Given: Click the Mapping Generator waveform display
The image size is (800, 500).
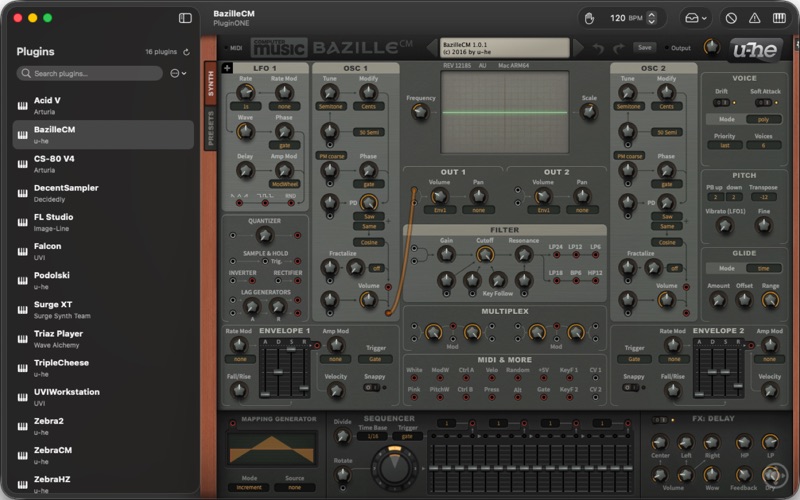Looking at the screenshot, I should pyautogui.click(x=272, y=449).
